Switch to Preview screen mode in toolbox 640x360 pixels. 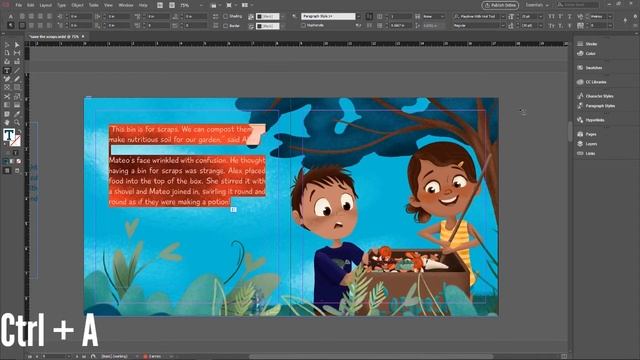pos(17,171)
